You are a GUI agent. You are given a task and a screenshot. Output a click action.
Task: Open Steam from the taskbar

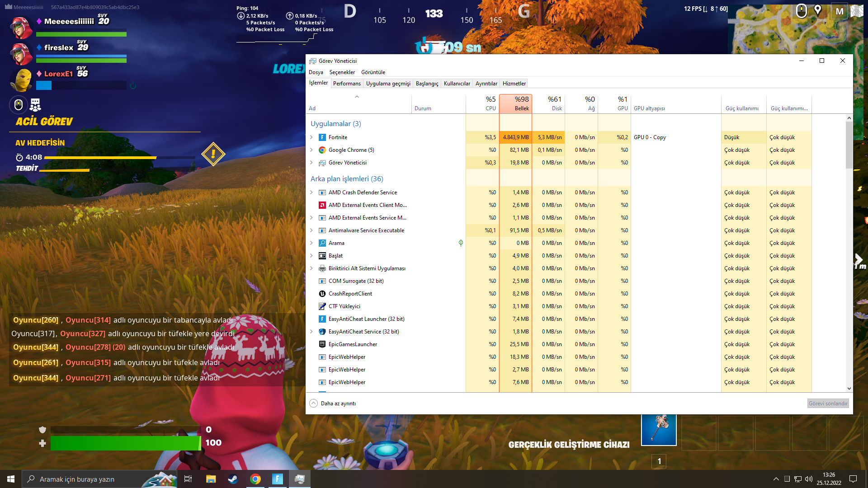pyautogui.click(x=233, y=479)
